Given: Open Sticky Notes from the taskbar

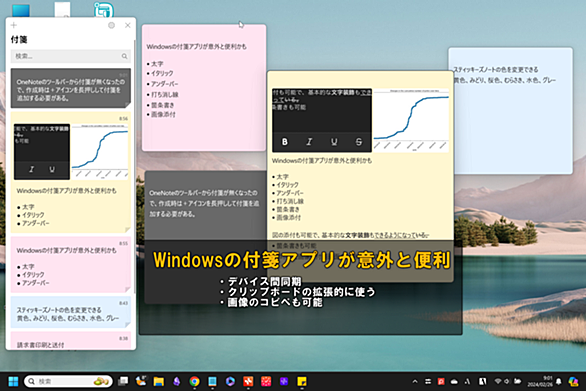Looking at the screenshot, I should (x=302, y=381).
